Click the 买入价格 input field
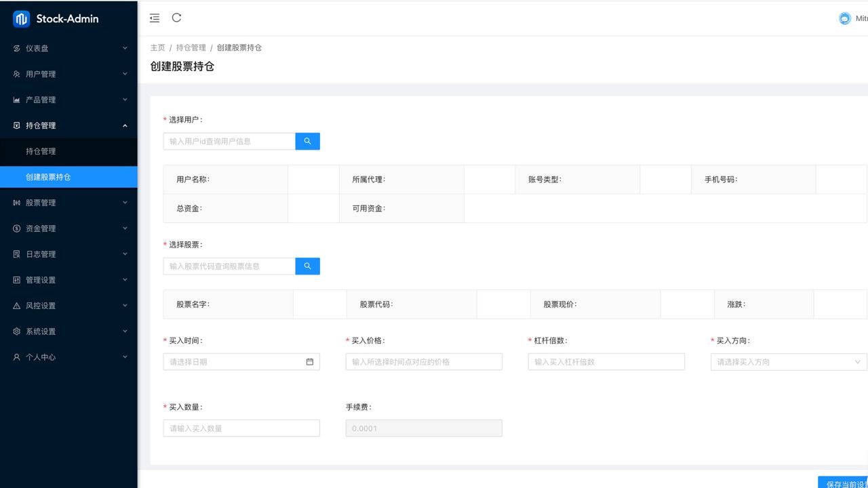The image size is (868, 488). click(423, 361)
